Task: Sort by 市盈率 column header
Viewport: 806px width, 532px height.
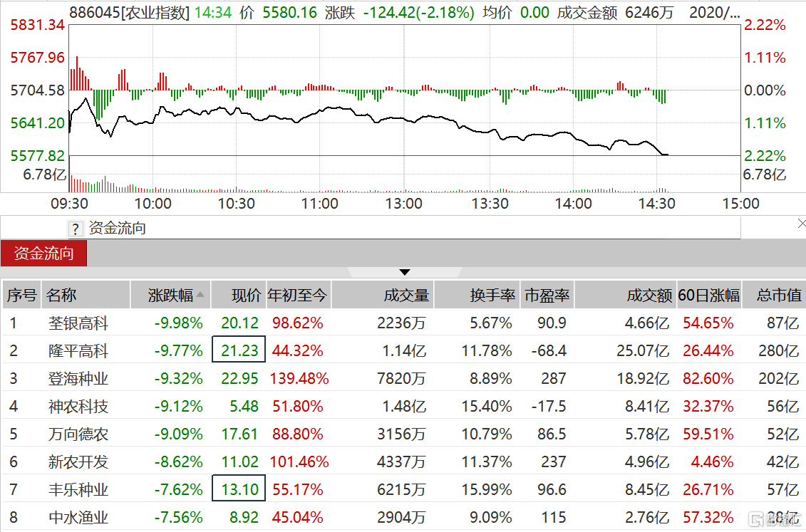Action: tap(547, 295)
